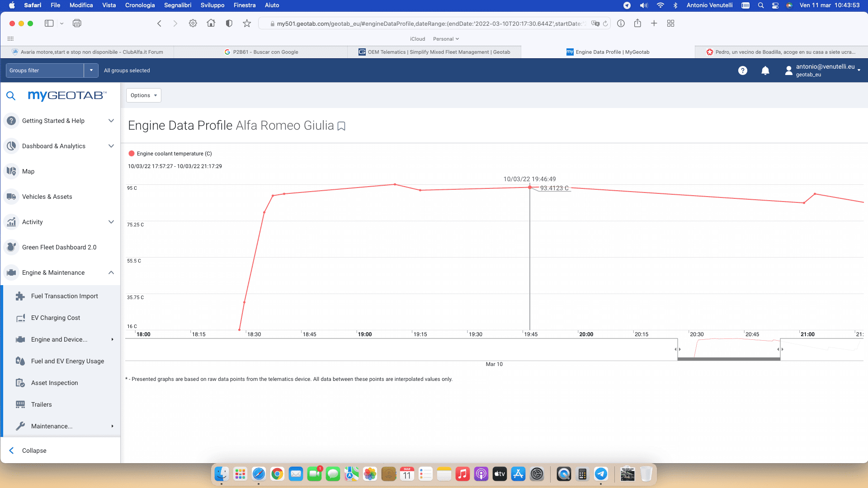Open the Personal bookmarks folder dropdown

point(446,39)
